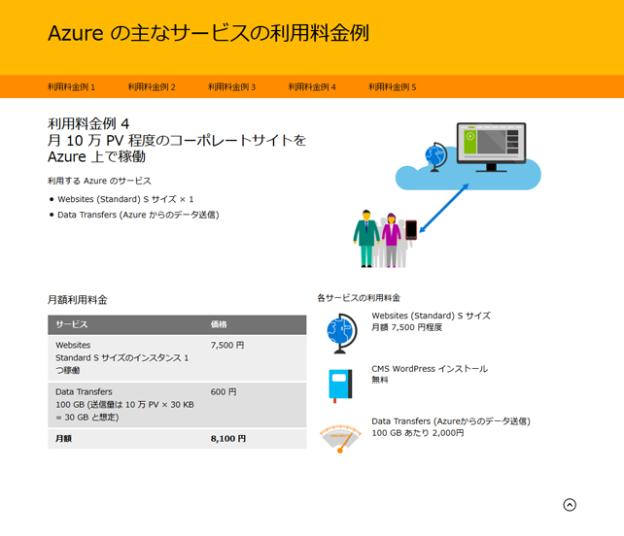The width and height of the screenshot is (624, 536).
Task: Go to 利用料金例 5 tab
Action: click(392, 87)
